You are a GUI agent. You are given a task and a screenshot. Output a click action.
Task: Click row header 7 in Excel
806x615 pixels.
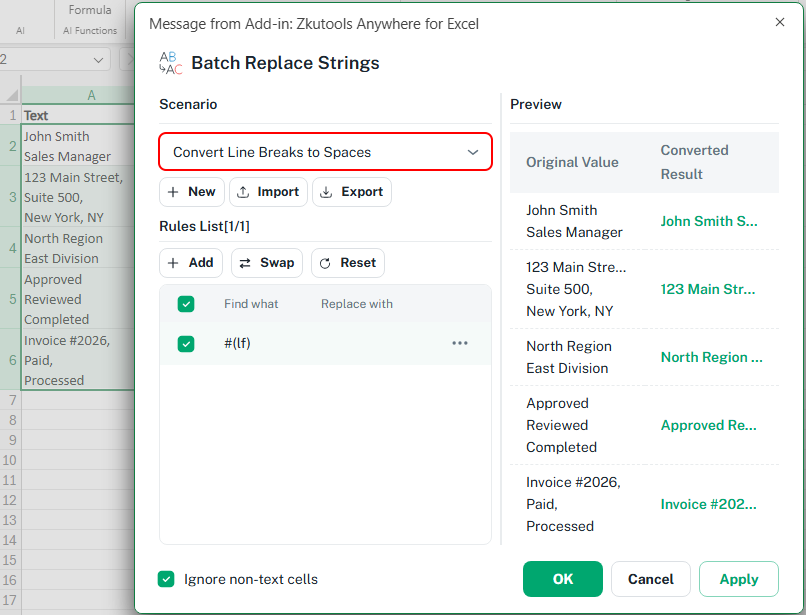click(x=11, y=400)
